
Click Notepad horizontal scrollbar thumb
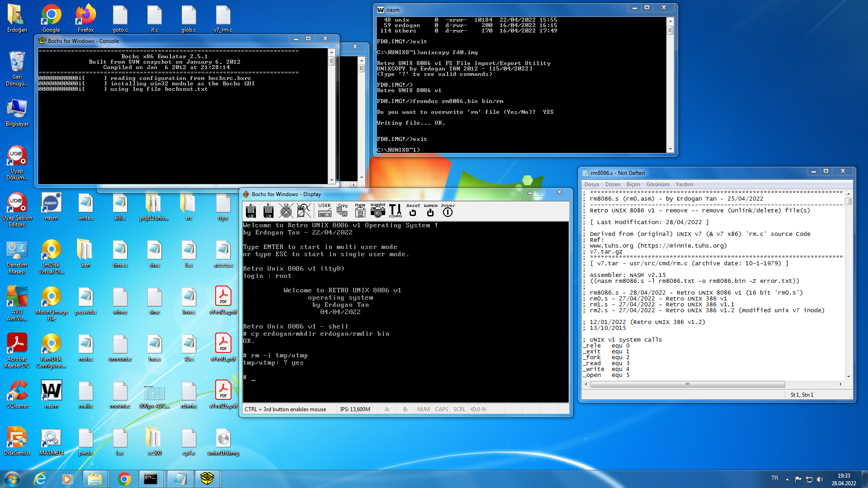pyautogui.click(x=687, y=384)
